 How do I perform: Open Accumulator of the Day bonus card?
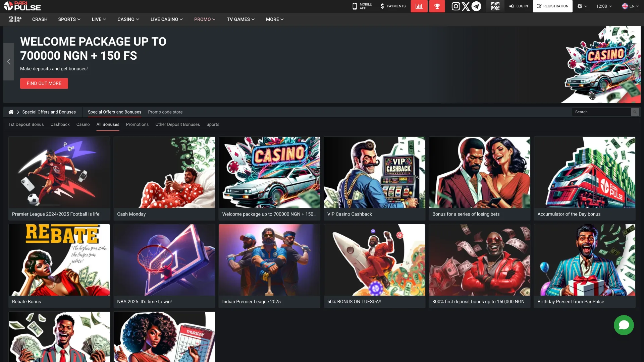click(x=585, y=178)
